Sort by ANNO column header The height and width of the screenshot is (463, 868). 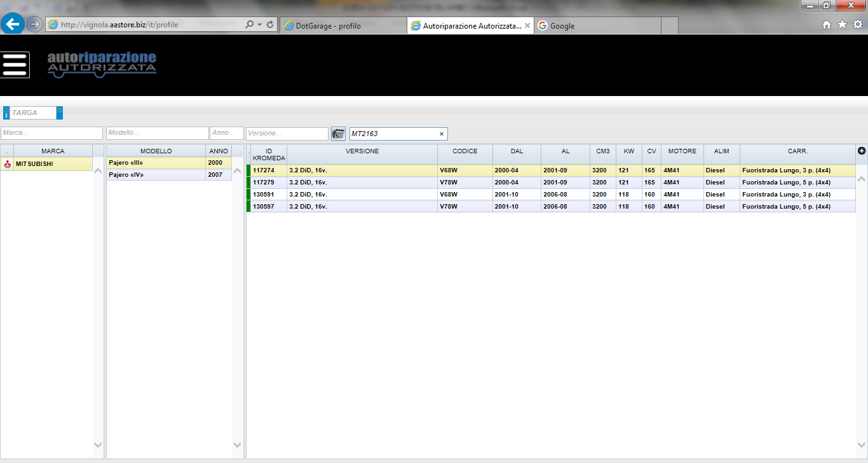(219, 151)
